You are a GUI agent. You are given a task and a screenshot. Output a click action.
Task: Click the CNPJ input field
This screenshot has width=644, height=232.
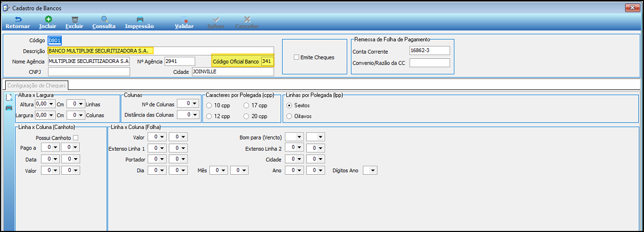pyautogui.click(x=89, y=71)
